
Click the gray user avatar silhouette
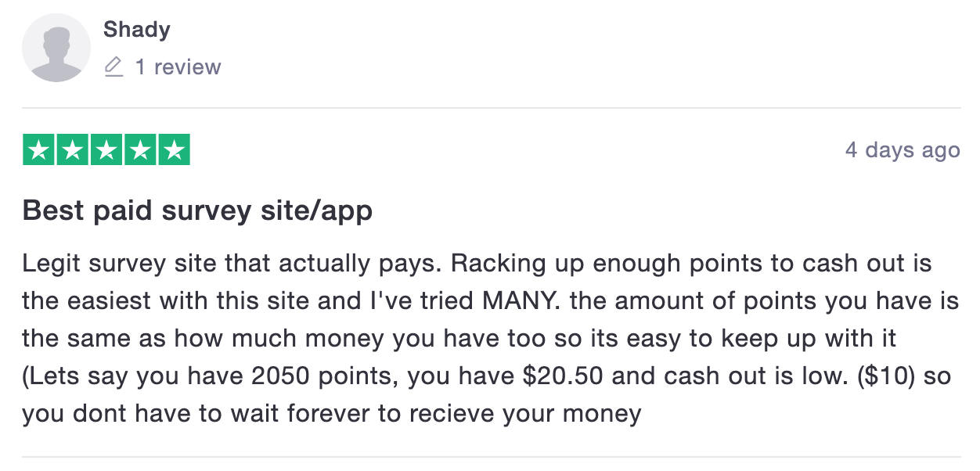(x=56, y=48)
